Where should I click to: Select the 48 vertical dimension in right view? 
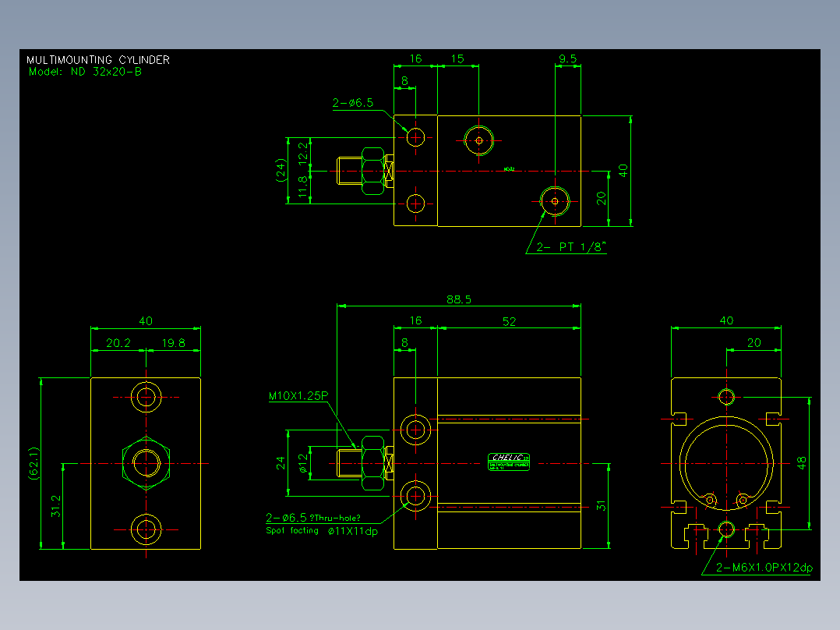click(x=801, y=462)
